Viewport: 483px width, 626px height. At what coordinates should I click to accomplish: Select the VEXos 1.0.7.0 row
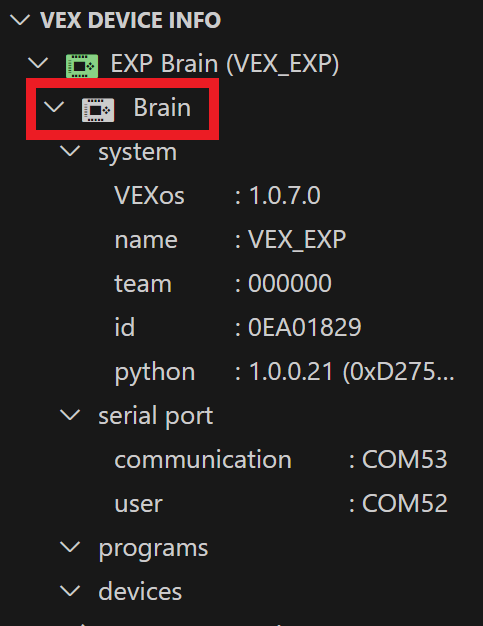(x=242, y=196)
